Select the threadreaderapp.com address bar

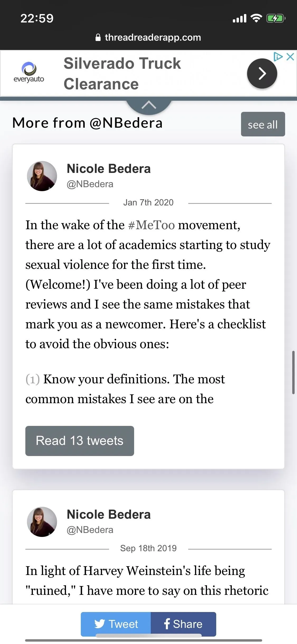tap(148, 38)
